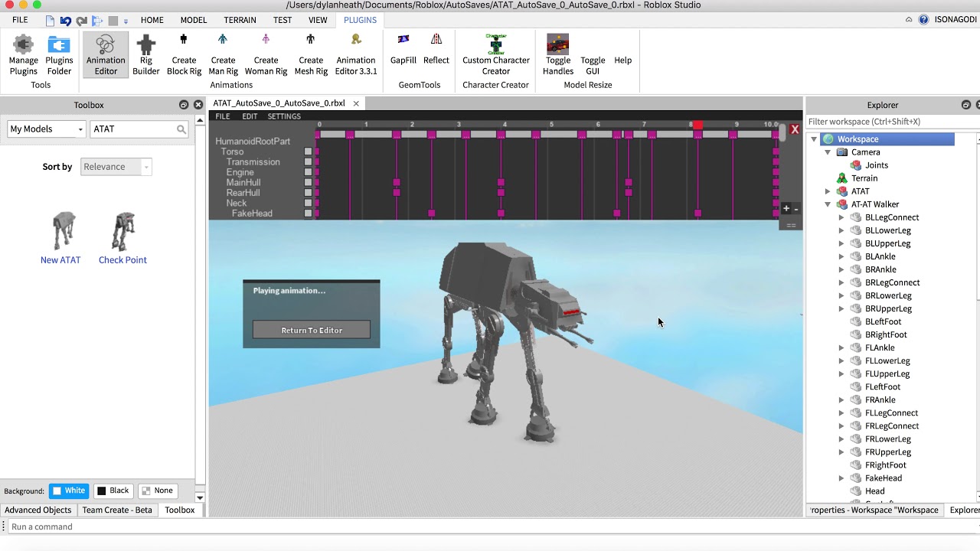This screenshot has height=551, width=980.
Task: Switch to the TEST ribbon tab
Action: (x=283, y=20)
